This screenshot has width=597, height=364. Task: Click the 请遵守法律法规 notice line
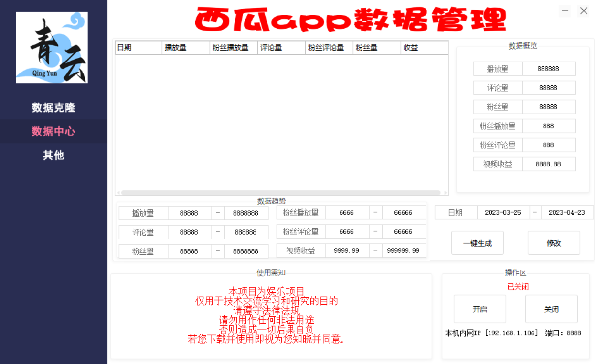[x=267, y=311]
